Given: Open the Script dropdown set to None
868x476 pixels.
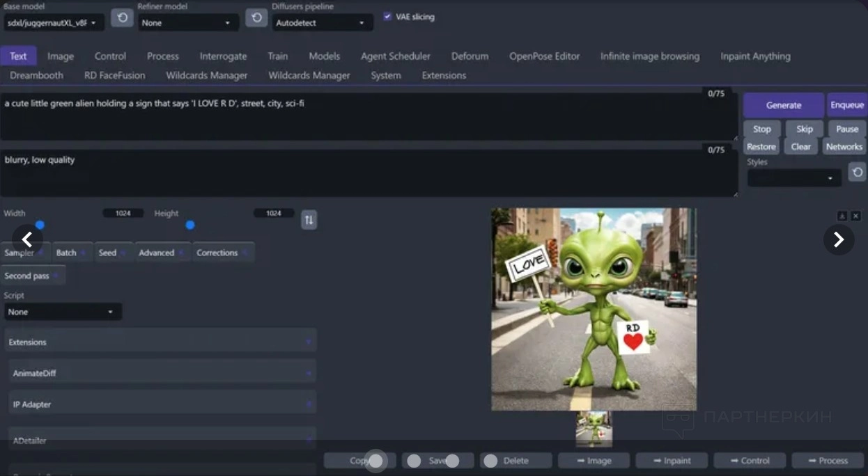Looking at the screenshot, I should click(x=63, y=312).
